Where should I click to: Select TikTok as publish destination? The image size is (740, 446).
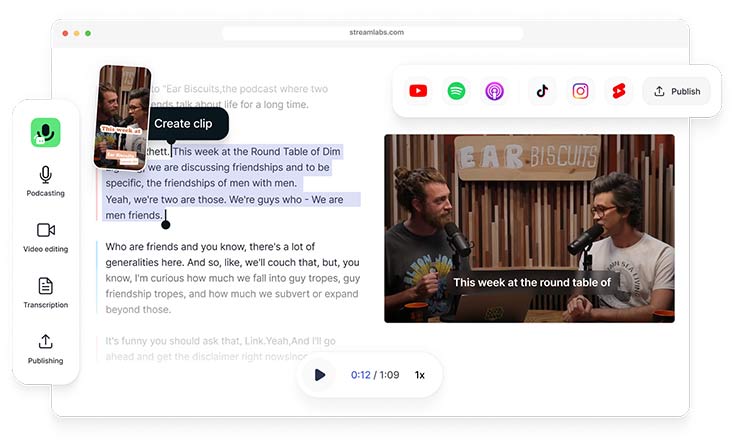[542, 91]
